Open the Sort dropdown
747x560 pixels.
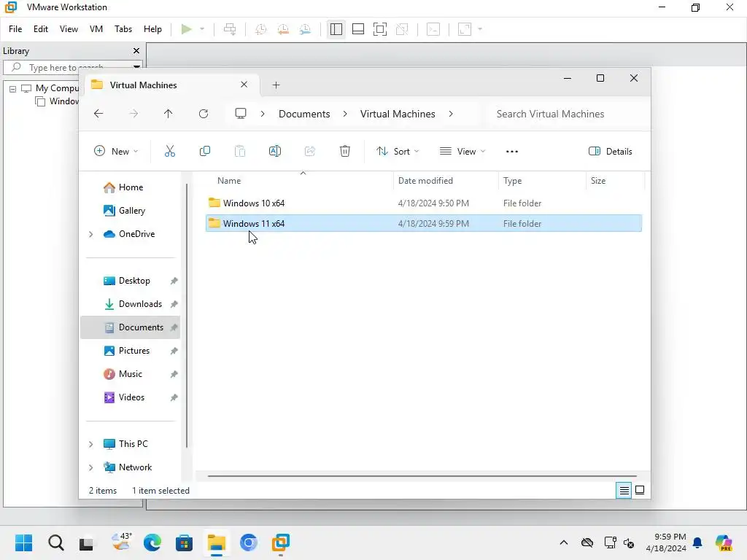398,152
